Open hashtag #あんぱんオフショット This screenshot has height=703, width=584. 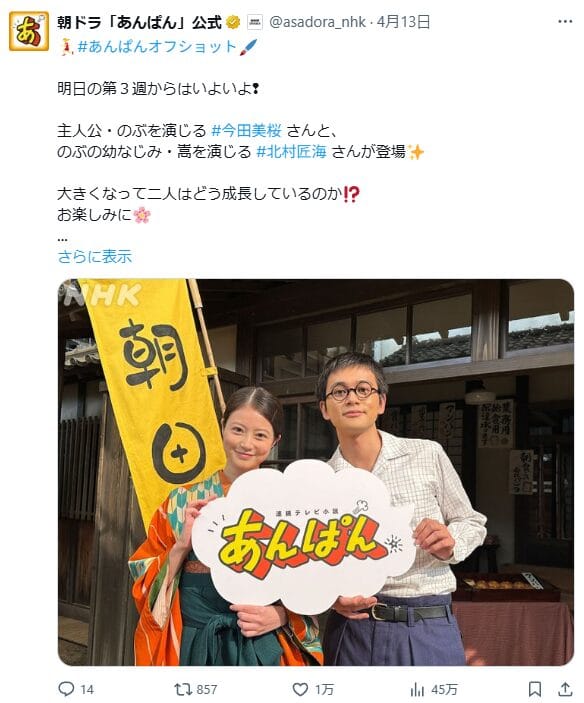[x=157, y=47]
